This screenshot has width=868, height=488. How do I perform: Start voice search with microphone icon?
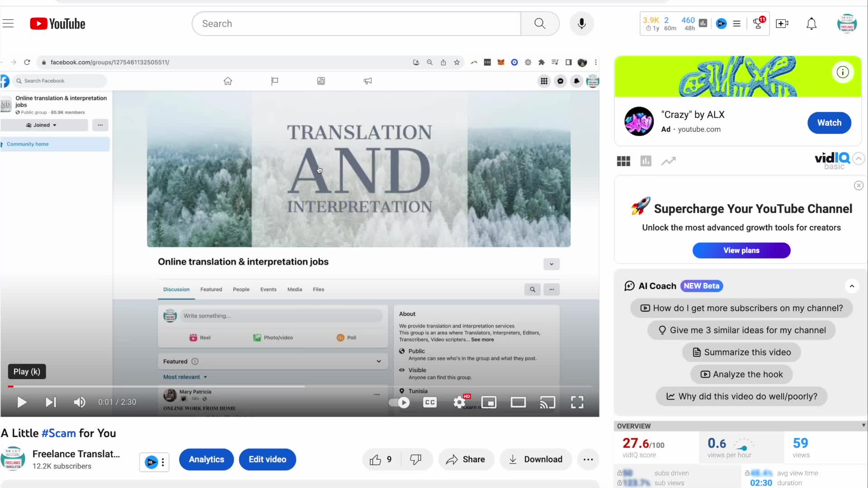[581, 23]
